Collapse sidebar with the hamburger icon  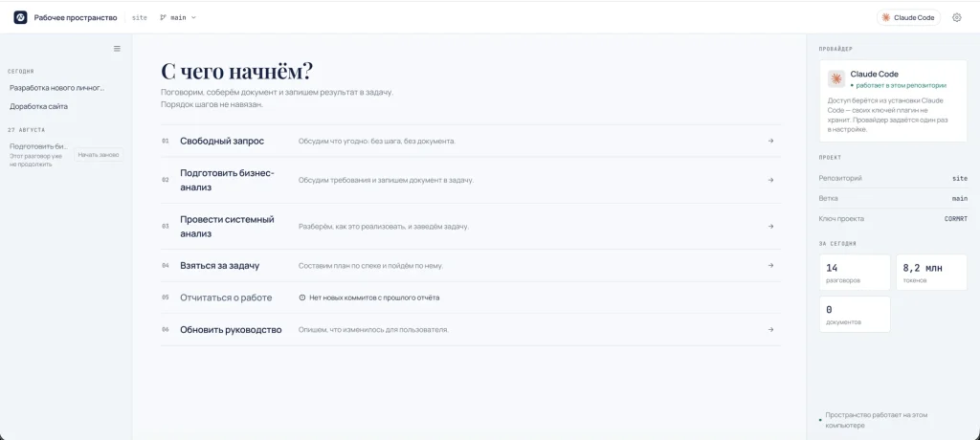click(x=117, y=49)
